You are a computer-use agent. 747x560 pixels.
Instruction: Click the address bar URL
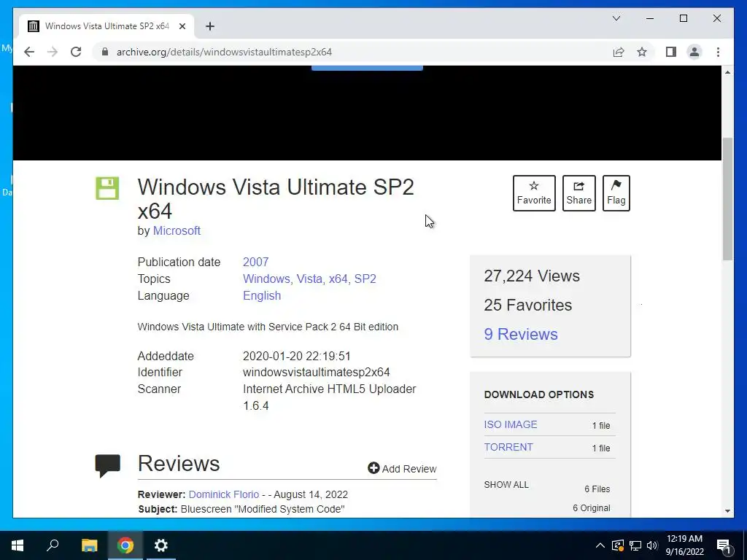click(x=224, y=52)
